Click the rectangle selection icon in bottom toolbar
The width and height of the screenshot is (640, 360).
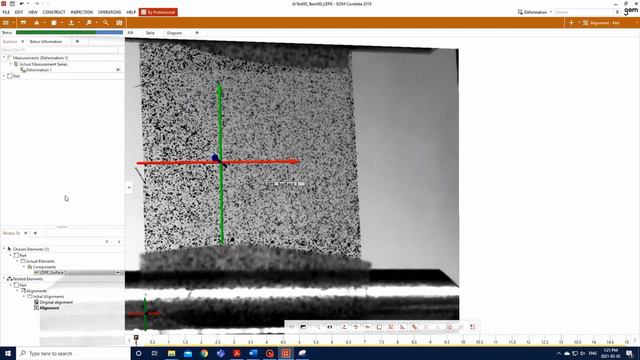point(379,327)
